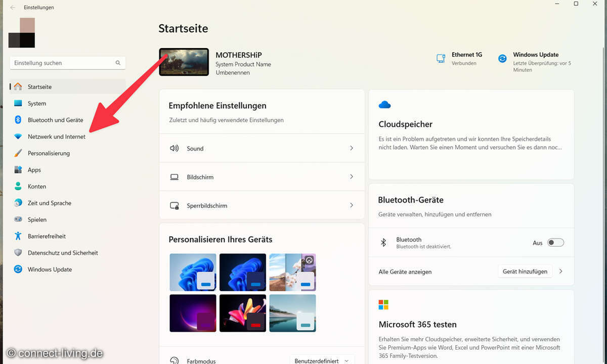This screenshot has width=607, height=364.
Task: Click the Sperrbildschirm lock screen icon
Action: (175, 206)
